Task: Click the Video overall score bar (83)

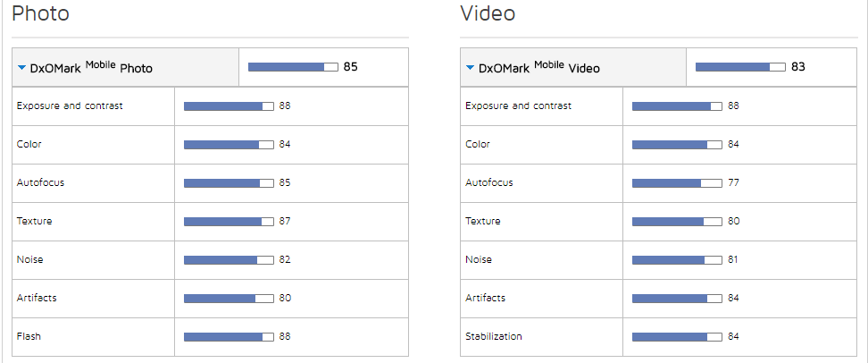Action: 740,67
